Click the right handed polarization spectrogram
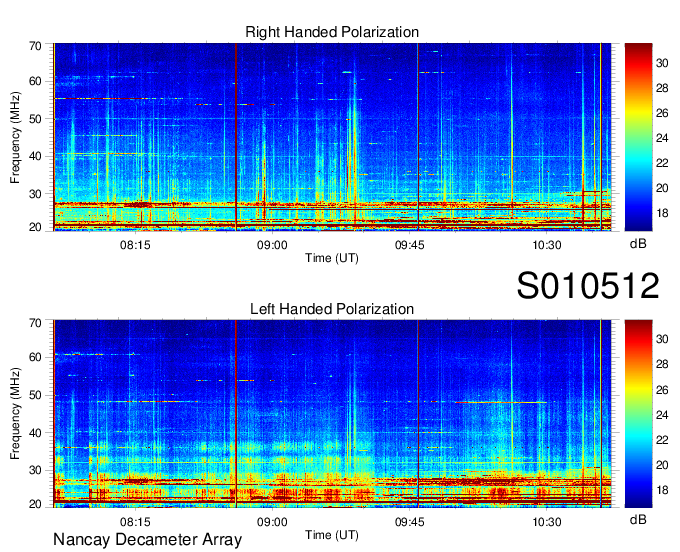 [x=332, y=137]
